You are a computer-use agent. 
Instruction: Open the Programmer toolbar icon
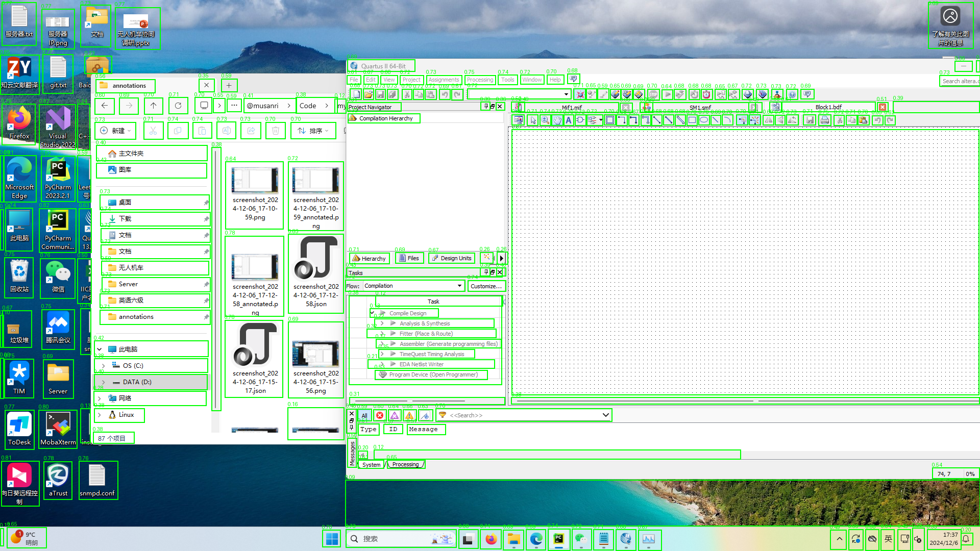[762, 94]
